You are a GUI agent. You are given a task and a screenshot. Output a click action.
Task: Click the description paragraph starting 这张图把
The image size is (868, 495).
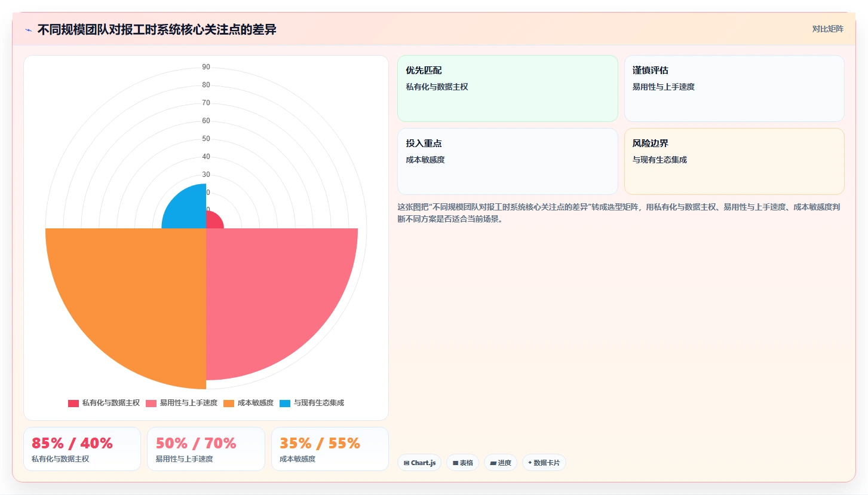(x=620, y=213)
